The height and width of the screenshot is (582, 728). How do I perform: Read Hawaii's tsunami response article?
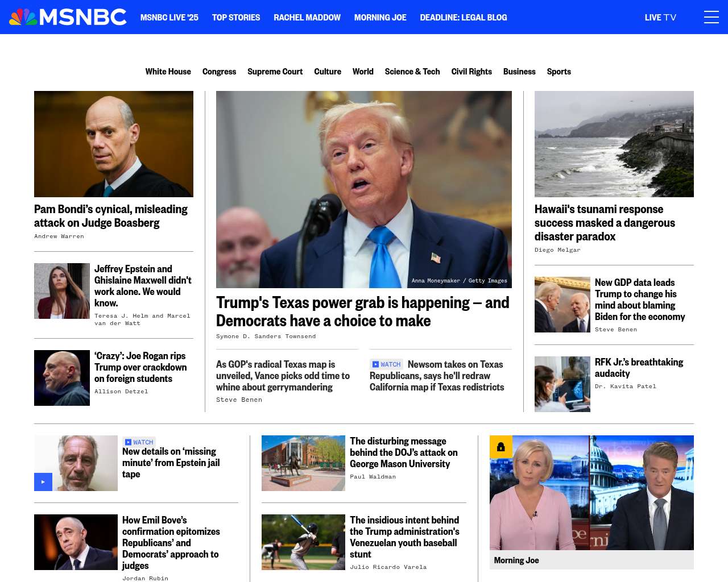click(605, 223)
